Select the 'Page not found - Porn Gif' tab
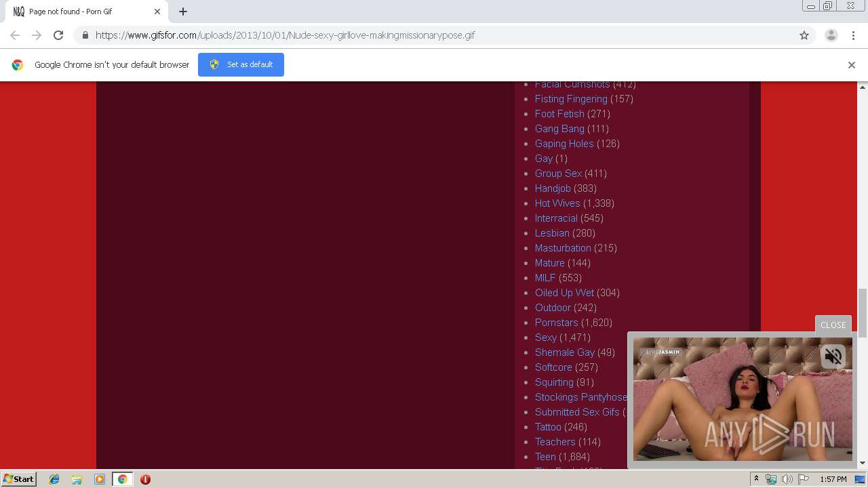This screenshot has width=868, height=488. click(86, 12)
